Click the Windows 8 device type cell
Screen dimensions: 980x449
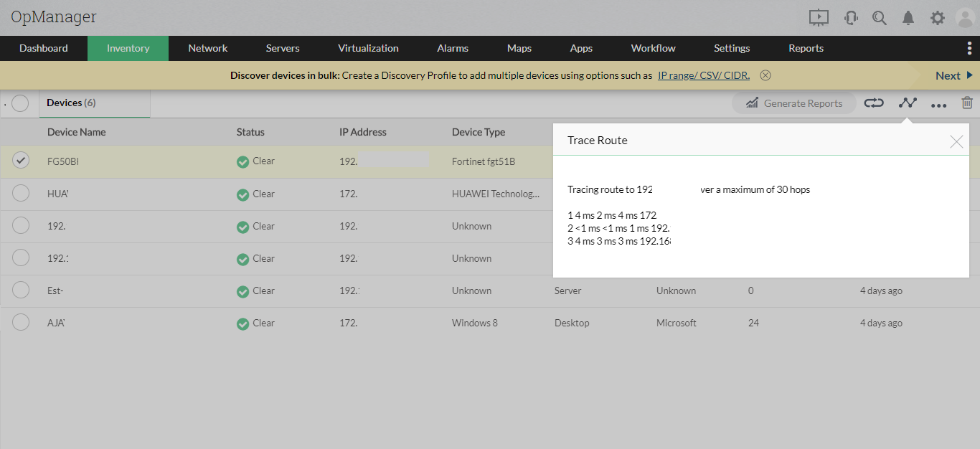475,323
